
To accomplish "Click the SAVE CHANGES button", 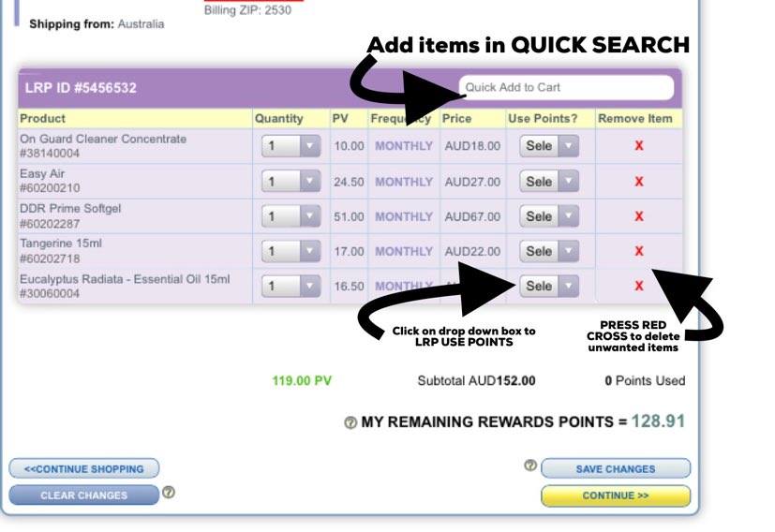I will [616, 468].
